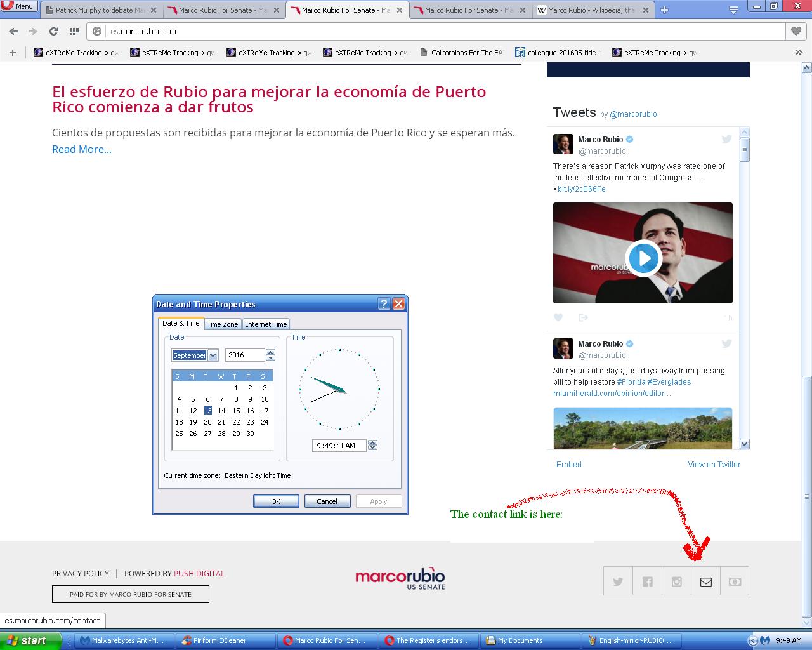Click Marco Rubio avatar on the Everglades tweet
The height and width of the screenshot is (650, 812).
pos(563,348)
